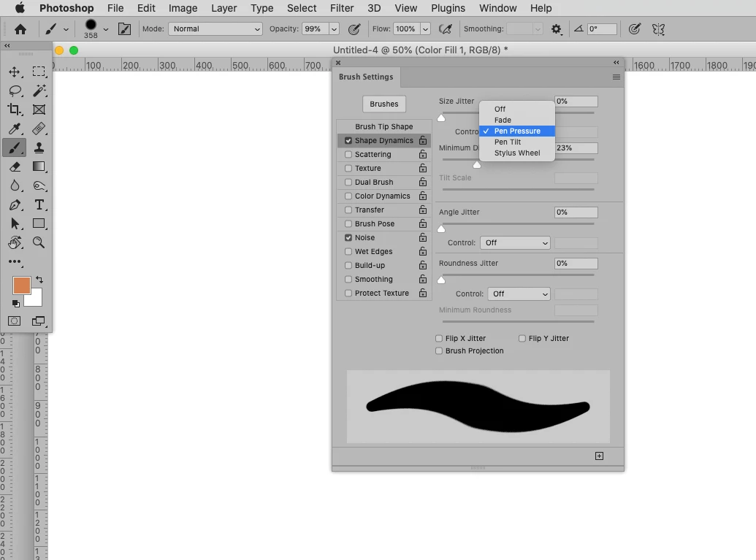
Task: Select the Clone Stamp tool
Action: (39, 147)
